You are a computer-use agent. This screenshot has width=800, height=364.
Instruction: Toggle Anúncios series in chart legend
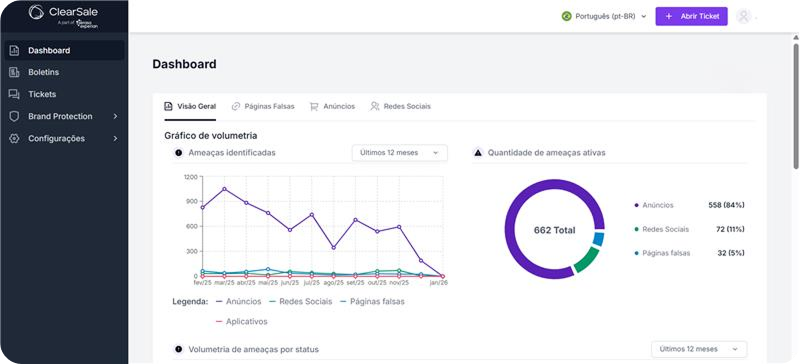coord(239,302)
